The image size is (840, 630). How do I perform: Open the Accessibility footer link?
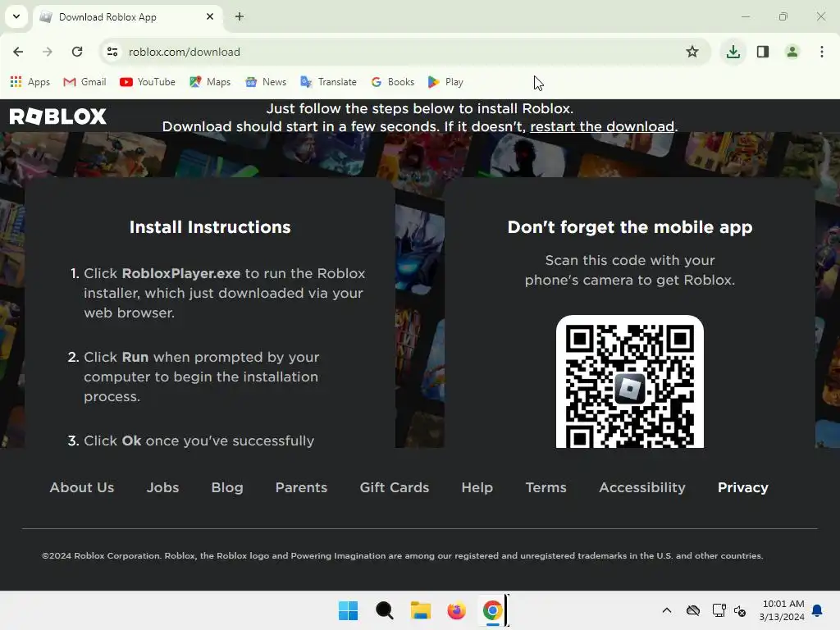click(x=642, y=487)
